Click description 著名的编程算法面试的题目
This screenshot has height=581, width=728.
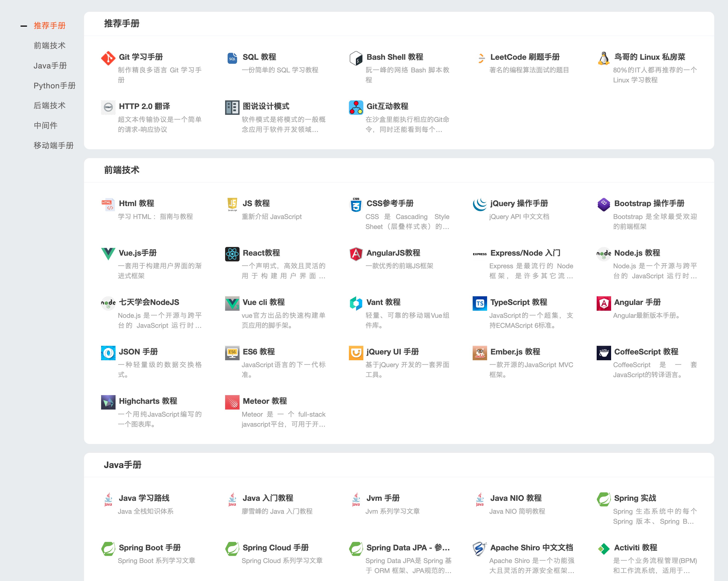529,70
